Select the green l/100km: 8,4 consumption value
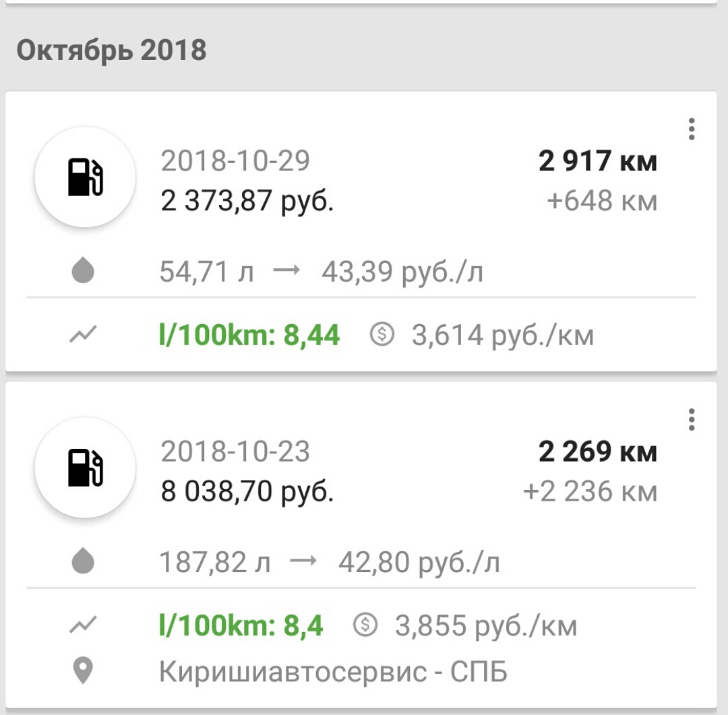The width and height of the screenshot is (728, 715). point(241,625)
